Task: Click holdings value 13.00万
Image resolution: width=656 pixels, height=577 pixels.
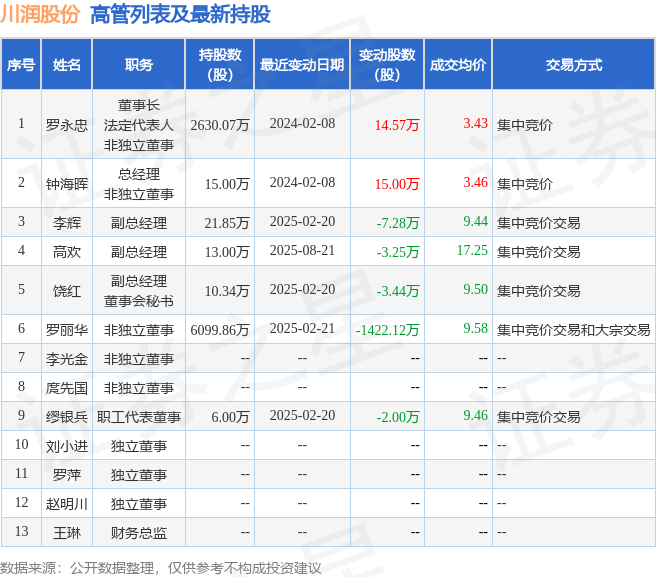Action: tap(227, 252)
